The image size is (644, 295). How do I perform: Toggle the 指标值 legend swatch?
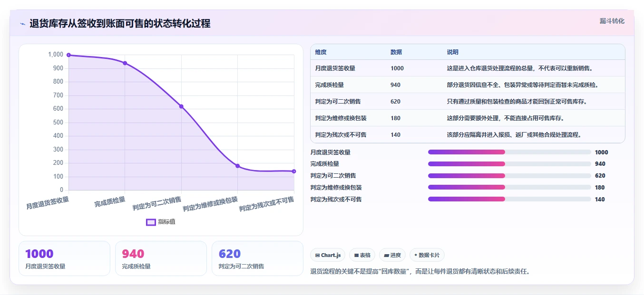pos(151,222)
